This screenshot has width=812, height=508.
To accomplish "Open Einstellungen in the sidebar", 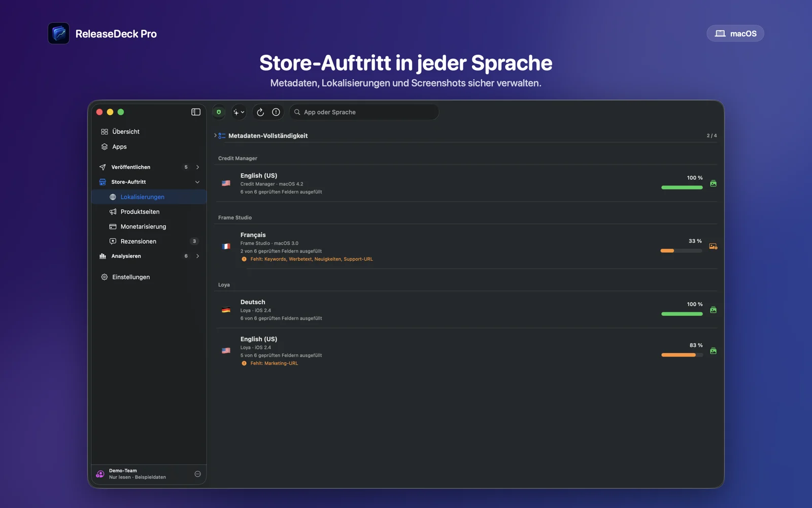I will [149, 277].
